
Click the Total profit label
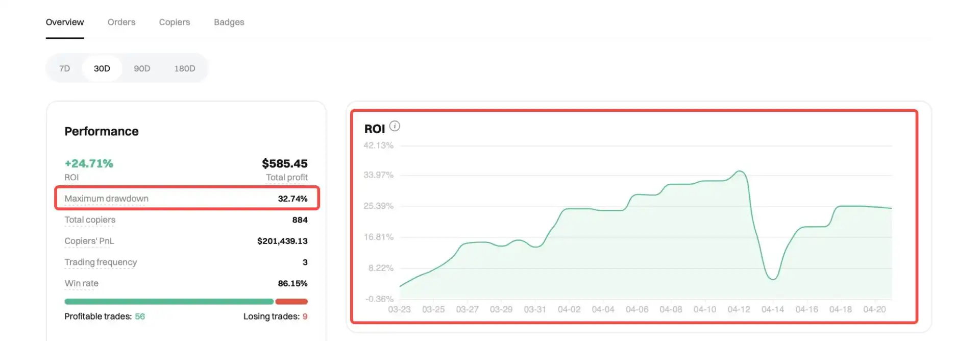coord(286,178)
